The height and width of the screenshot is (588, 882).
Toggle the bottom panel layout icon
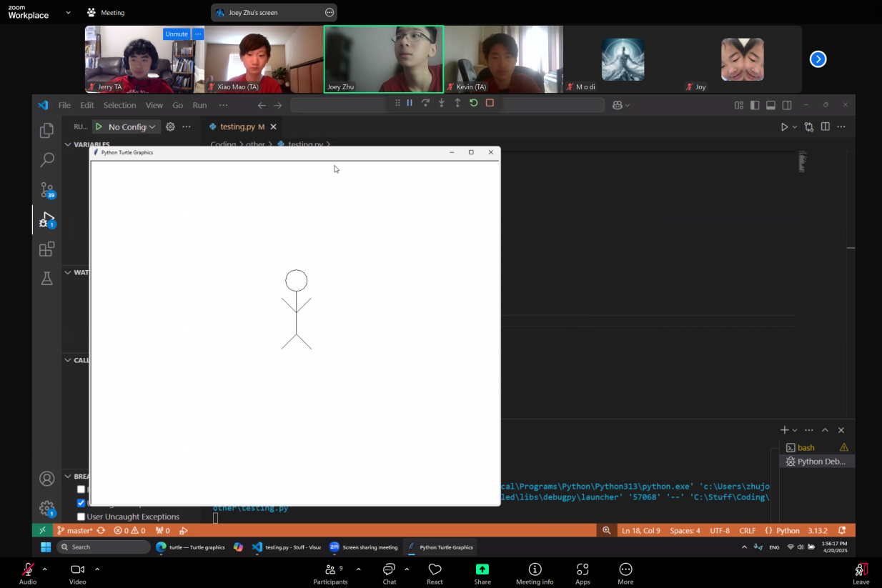[x=770, y=105]
